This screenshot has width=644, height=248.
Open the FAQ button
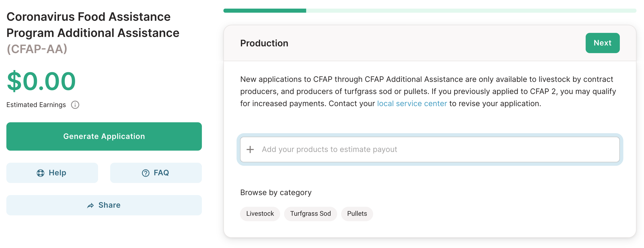click(x=156, y=173)
